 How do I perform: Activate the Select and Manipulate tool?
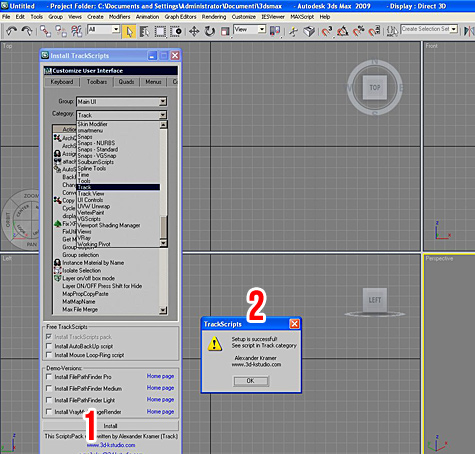pyautogui.click(x=293, y=31)
